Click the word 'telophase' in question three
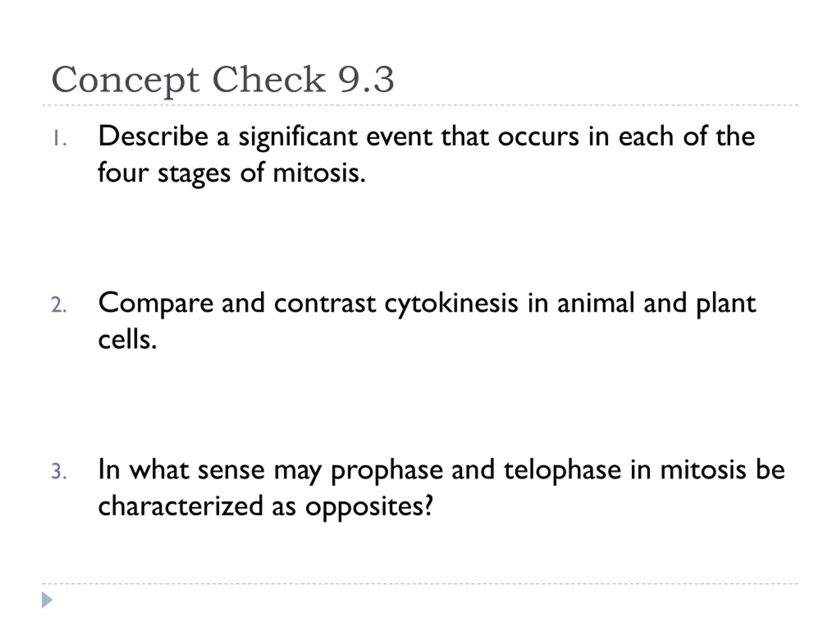Screen dimensions: 840x630 (562, 471)
